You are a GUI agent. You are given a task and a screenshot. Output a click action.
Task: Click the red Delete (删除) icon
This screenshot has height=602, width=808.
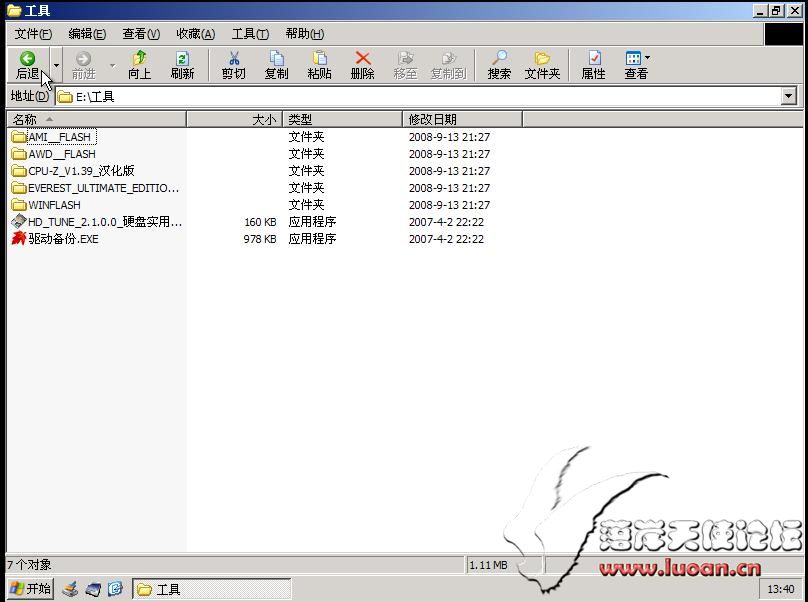363,58
